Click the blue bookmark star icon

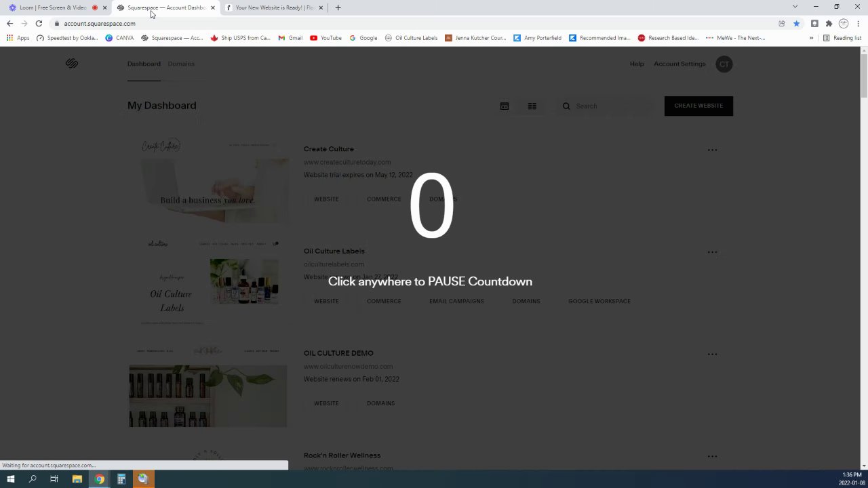[796, 23]
